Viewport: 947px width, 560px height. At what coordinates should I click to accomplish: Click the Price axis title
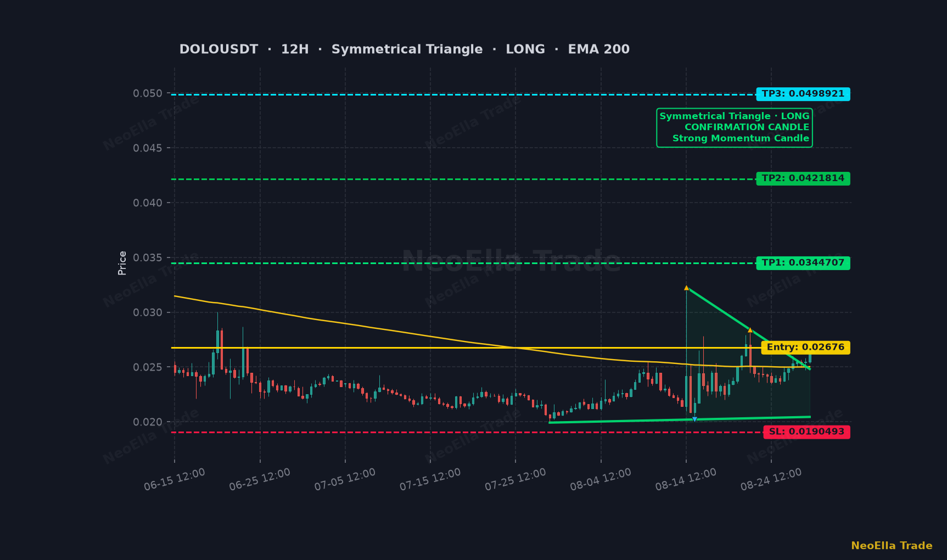click(122, 263)
